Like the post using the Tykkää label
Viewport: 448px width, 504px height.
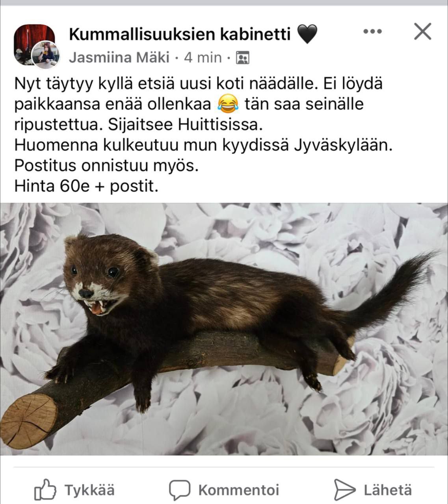pyautogui.click(x=90, y=490)
